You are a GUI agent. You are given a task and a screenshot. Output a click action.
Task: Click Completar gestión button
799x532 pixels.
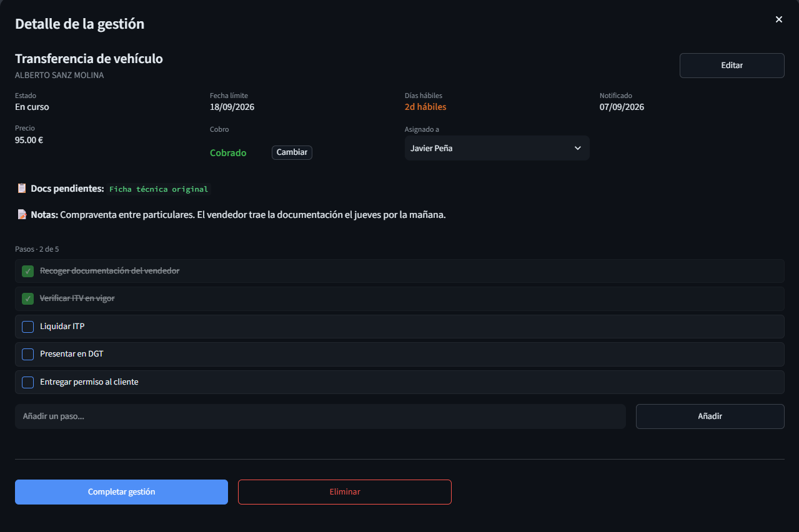coord(121,492)
